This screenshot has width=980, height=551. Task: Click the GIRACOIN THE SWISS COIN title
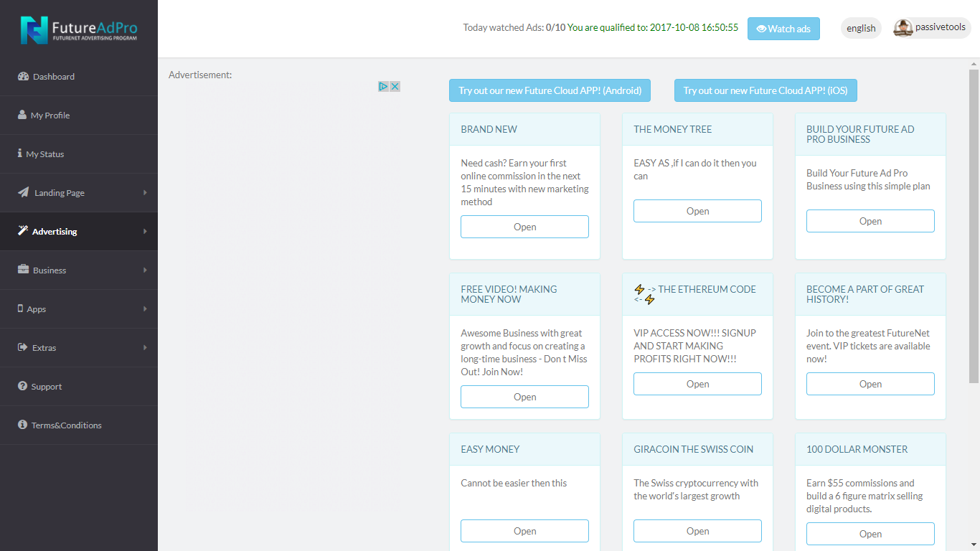point(694,449)
